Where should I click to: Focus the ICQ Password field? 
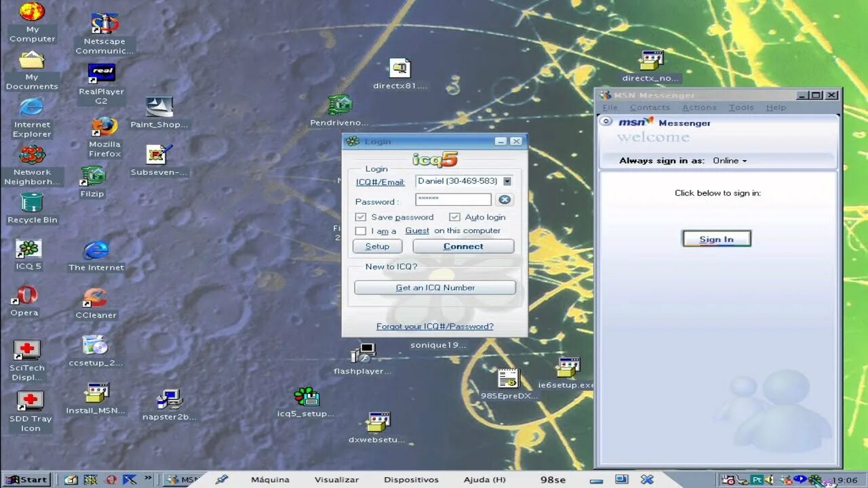[x=453, y=199]
